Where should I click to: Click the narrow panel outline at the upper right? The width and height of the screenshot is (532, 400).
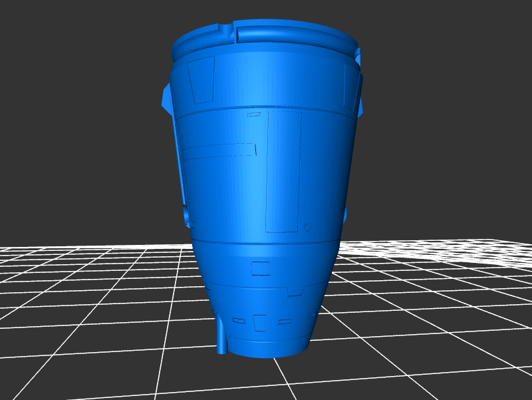pos(347,87)
